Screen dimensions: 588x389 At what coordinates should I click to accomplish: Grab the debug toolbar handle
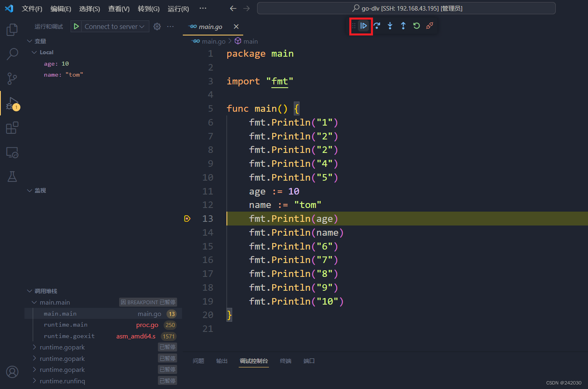coord(354,26)
